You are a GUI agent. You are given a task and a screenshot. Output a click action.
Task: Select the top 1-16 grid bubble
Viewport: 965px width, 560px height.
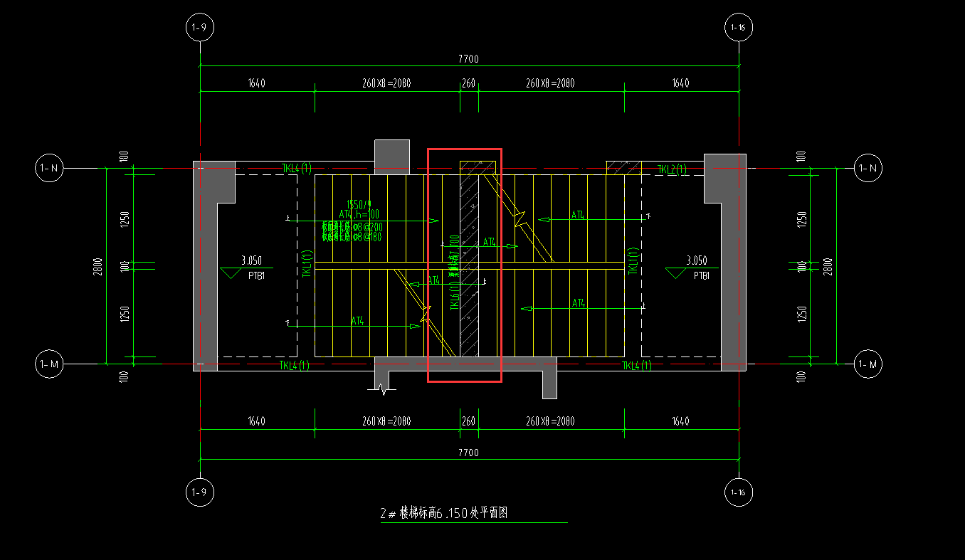pos(738,28)
